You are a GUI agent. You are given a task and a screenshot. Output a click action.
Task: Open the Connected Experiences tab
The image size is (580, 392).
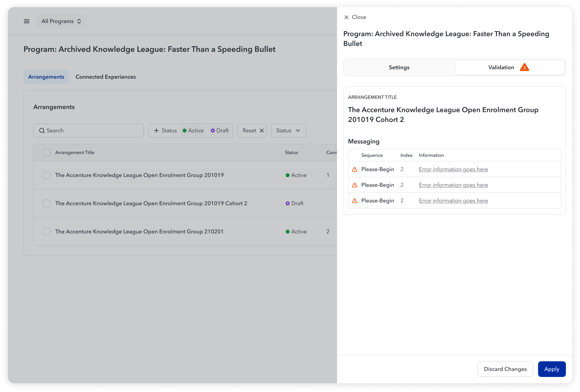click(x=106, y=77)
